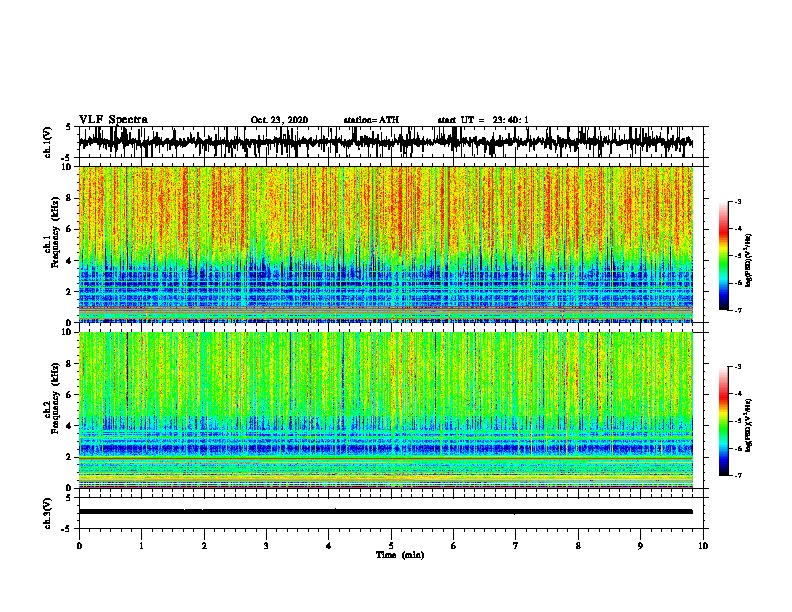Viewport: 792px width, 612px height.
Task: Click inside the ch.1 voltage waveform trace
Action: click(385, 142)
